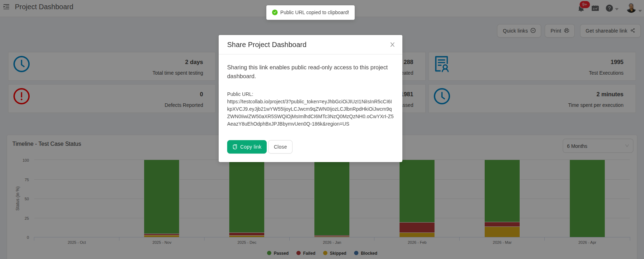Click the copy icon inside Copy link button
Screen dimensions: 644x259
235,147
